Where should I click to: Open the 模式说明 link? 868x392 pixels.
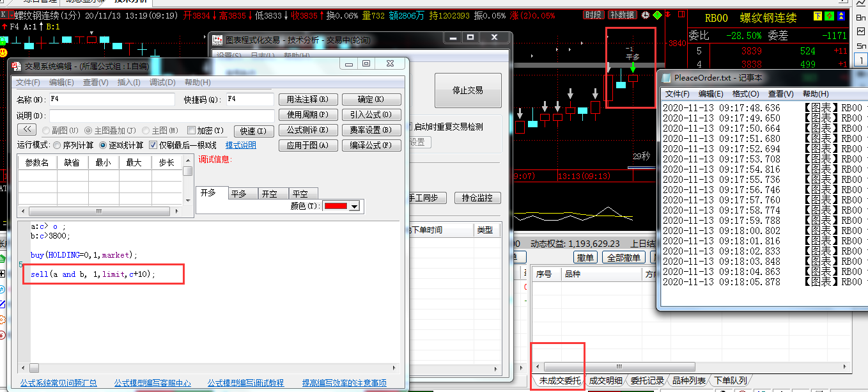(x=241, y=145)
